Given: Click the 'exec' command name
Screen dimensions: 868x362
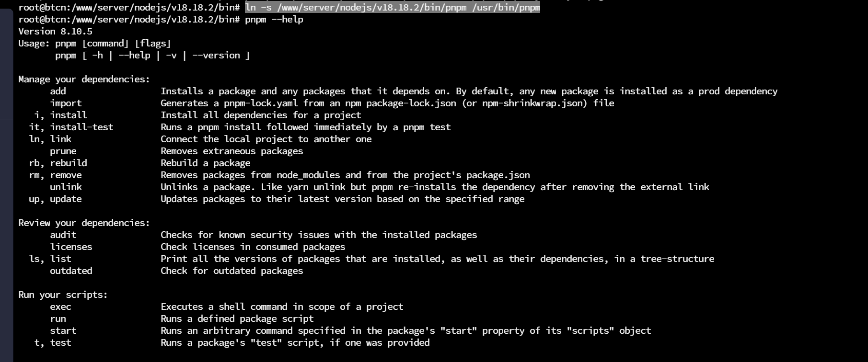Looking at the screenshot, I should click(x=60, y=307).
